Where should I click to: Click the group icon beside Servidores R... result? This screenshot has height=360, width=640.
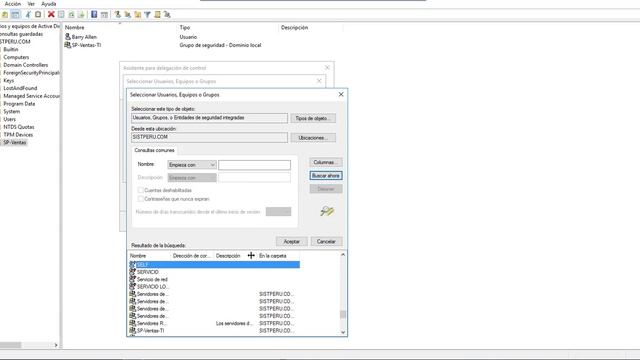coord(133,323)
